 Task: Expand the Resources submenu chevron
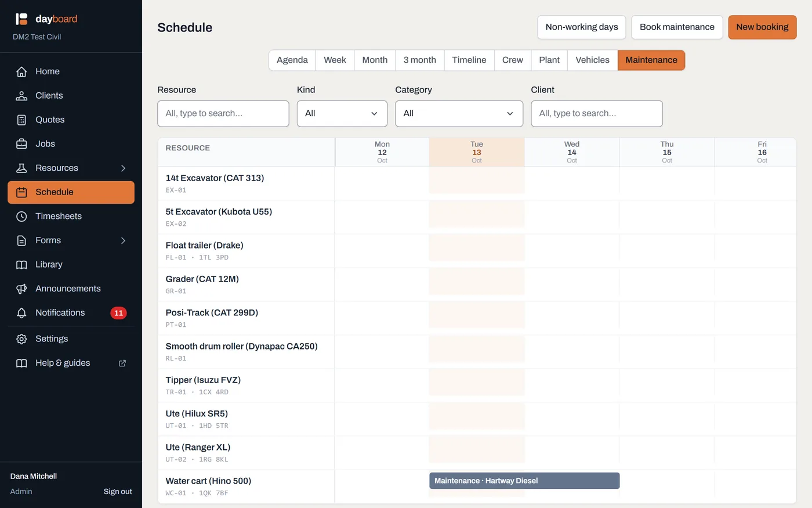(x=123, y=168)
